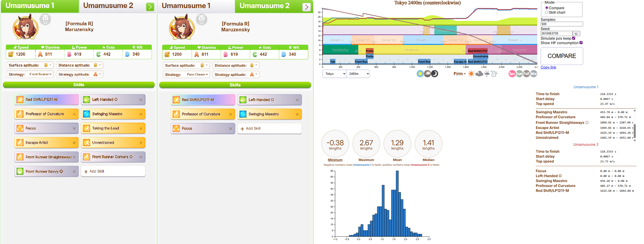Select the Wint winter season icon
The width and height of the screenshot is (644, 244).
[x=534, y=74]
